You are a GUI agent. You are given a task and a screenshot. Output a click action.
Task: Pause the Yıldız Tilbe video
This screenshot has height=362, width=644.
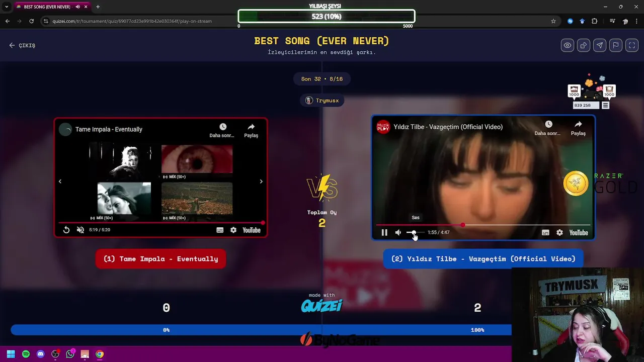(x=384, y=232)
